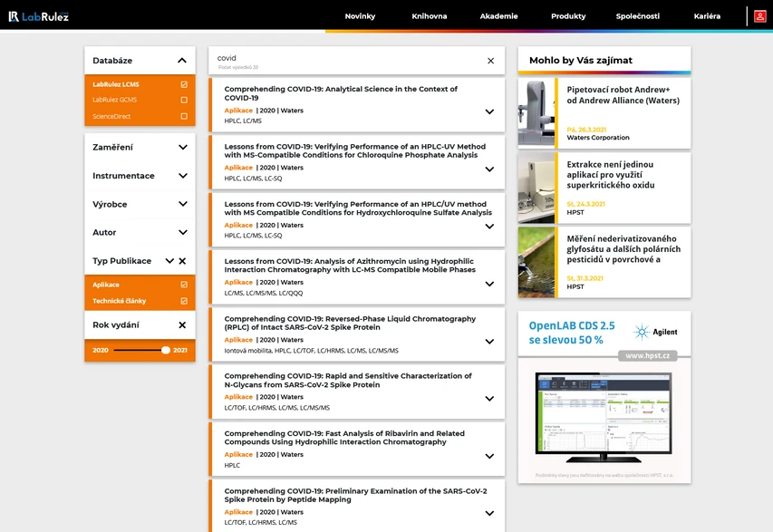Expand the Zaměření filter
This screenshot has height=532, width=773.
click(183, 147)
